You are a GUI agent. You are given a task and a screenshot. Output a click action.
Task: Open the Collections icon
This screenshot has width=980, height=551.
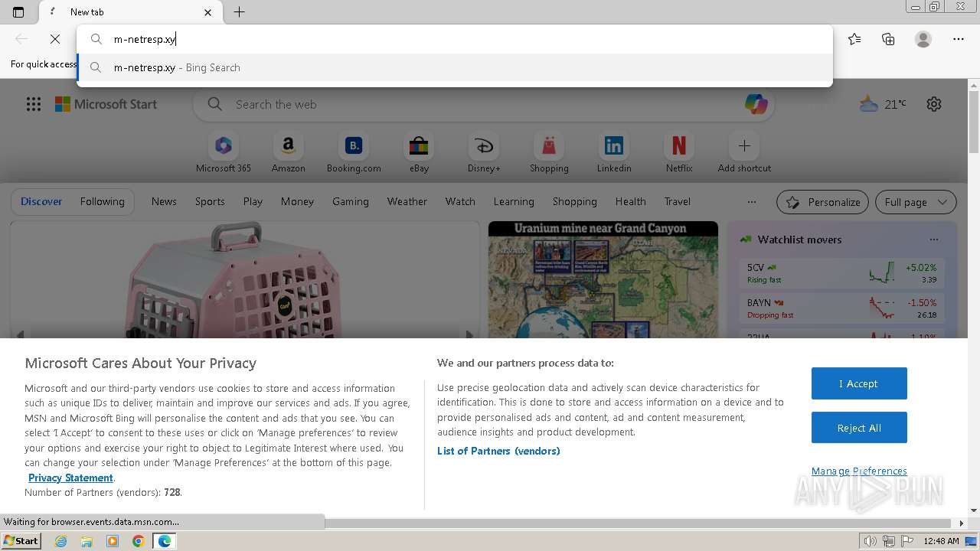click(888, 39)
